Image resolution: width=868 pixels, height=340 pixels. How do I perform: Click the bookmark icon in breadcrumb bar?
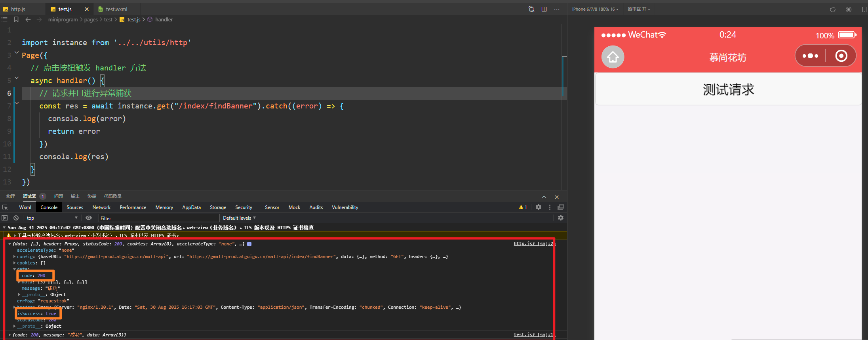tap(16, 19)
